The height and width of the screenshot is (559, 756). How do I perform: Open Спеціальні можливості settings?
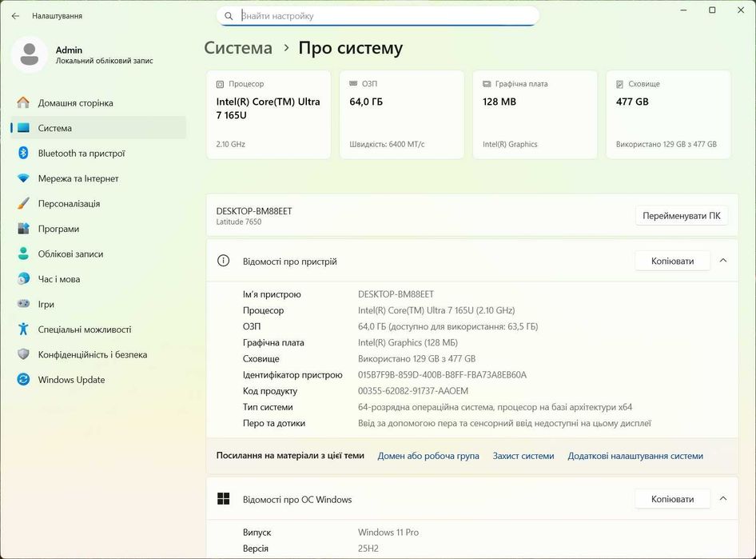(98, 329)
